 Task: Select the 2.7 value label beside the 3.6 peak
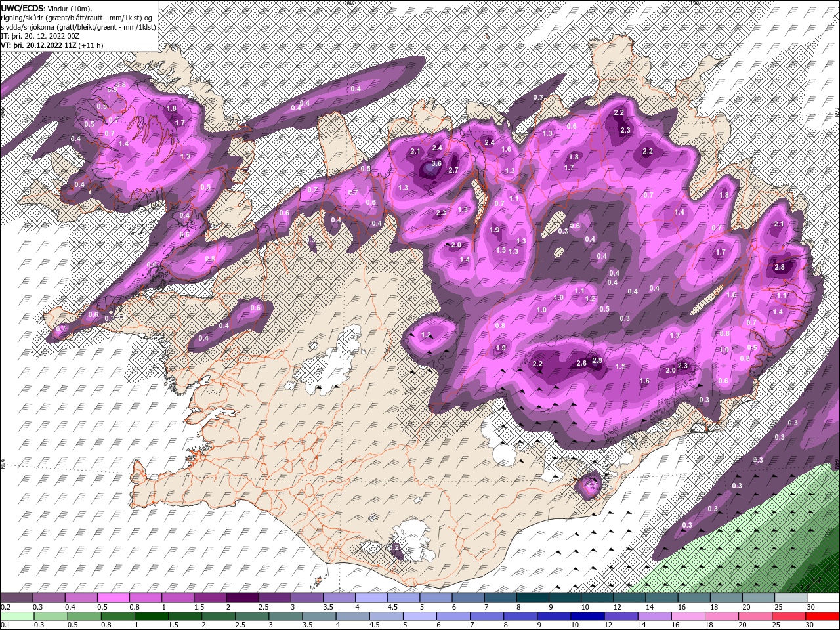[453, 171]
